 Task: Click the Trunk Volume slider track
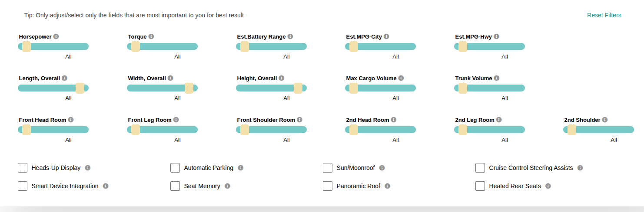pos(495,88)
